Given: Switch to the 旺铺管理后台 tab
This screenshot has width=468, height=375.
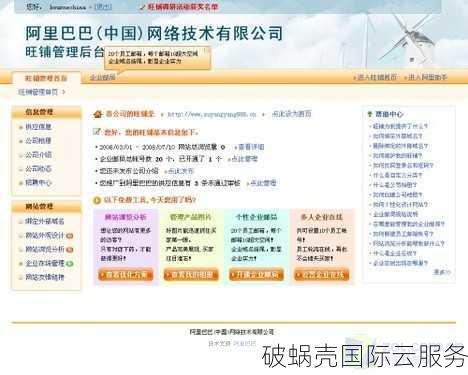Looking at the screenshot, I should [46, 78].
